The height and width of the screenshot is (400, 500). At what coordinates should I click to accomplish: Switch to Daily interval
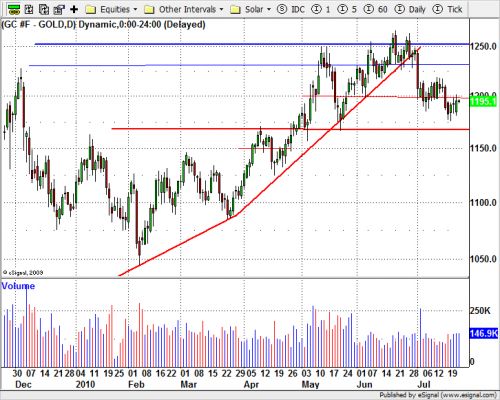(x=410, y=9)
